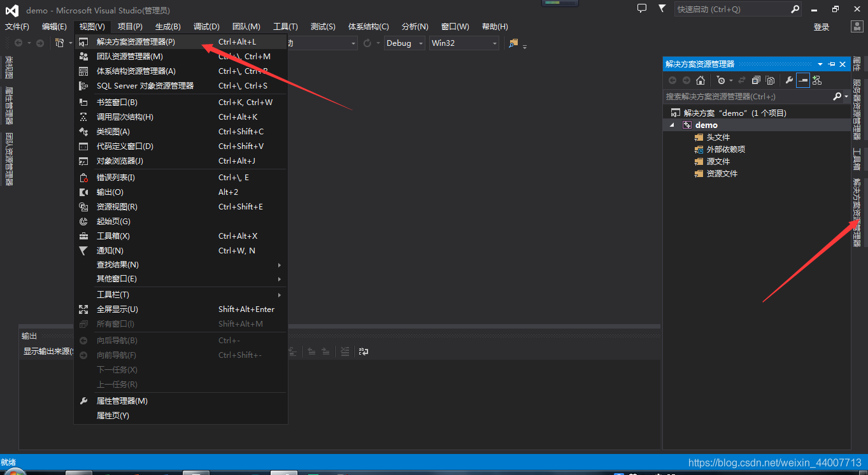
Task: Click the account avatar icon beside 登录
Action: pos(857,26)
